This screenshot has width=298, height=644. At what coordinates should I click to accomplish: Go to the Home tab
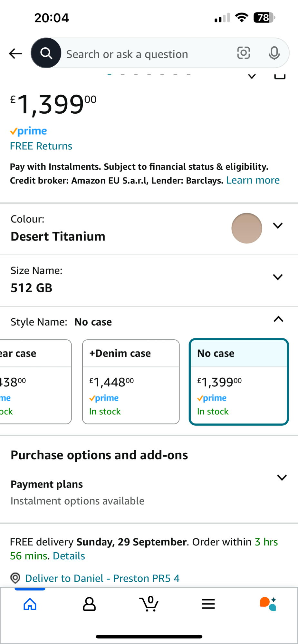pos(30,604)
